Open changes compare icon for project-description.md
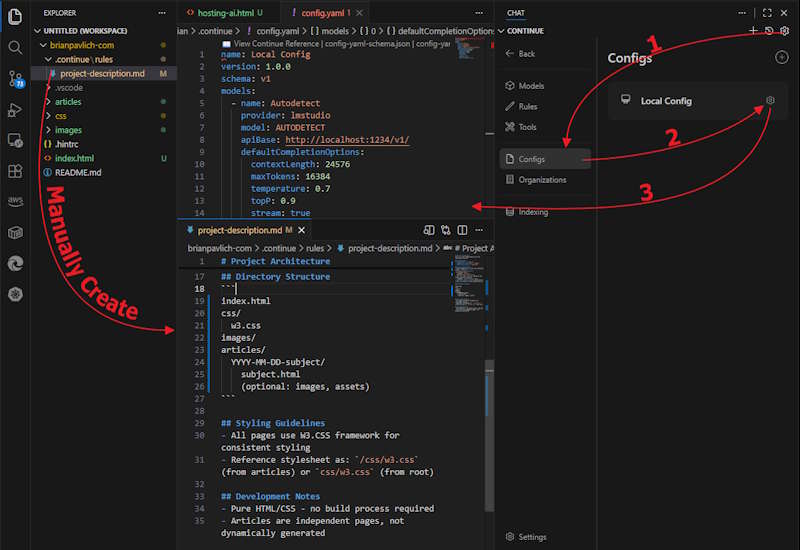 [x=445, y=230]
